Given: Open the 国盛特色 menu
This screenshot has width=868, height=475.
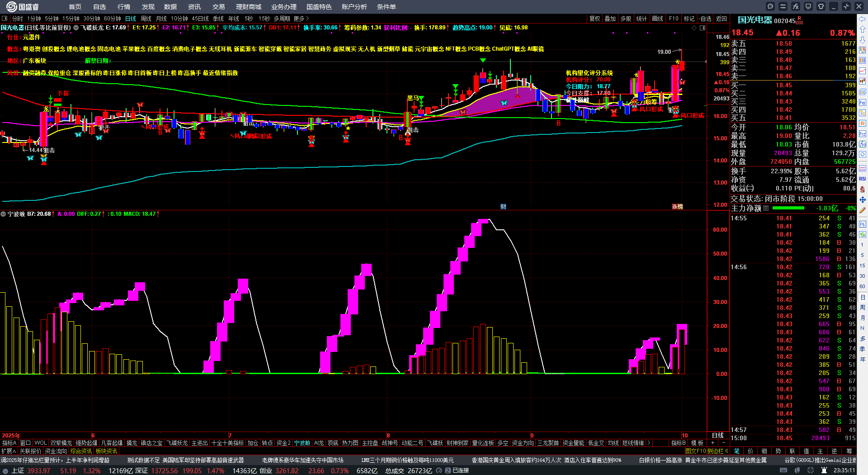Looking at the screenshot, I should click(x=319, y=7).
